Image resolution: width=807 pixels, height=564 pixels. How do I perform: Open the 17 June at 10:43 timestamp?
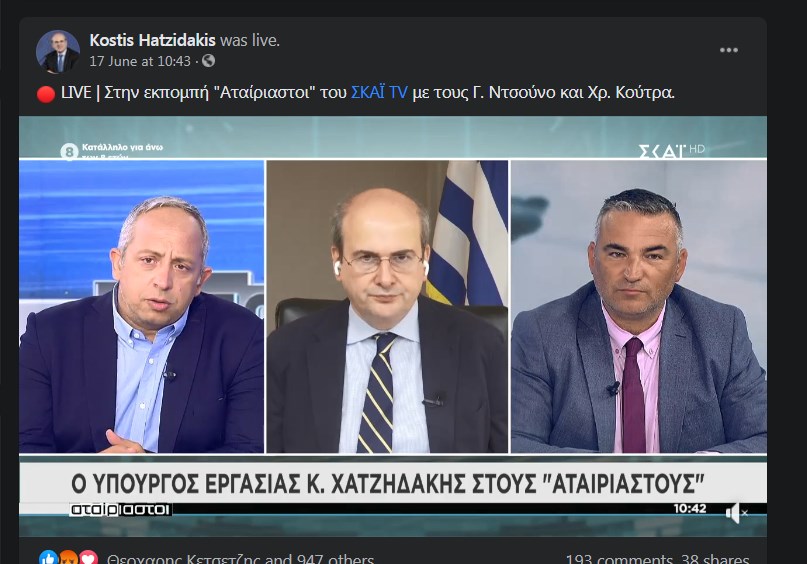tap(140, 61)
